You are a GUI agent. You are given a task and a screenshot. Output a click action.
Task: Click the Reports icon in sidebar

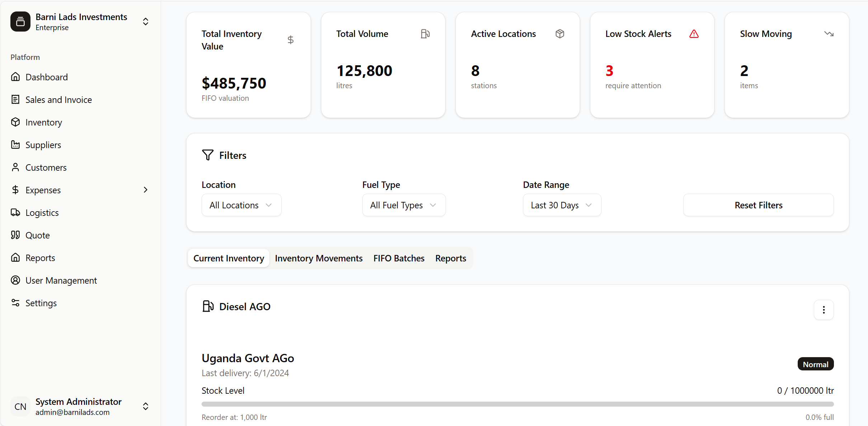tap(15, 257)
